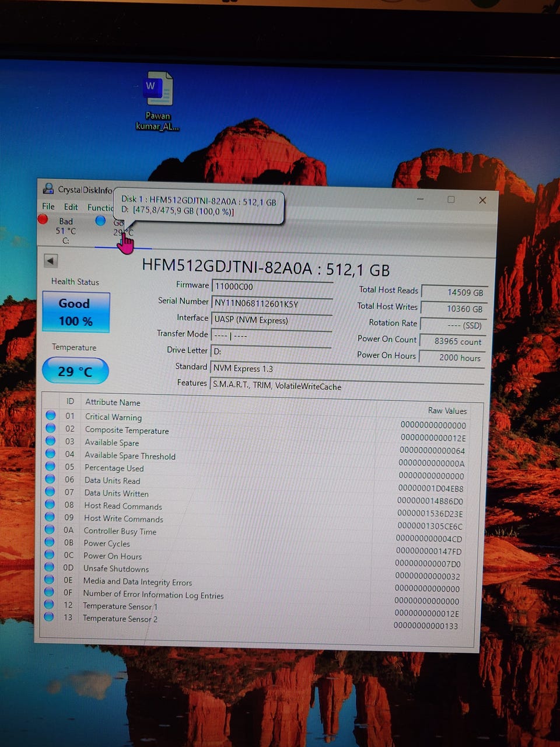Select the Percentage Used attribute name
560x747 pixels.
(x=114, y=468)
